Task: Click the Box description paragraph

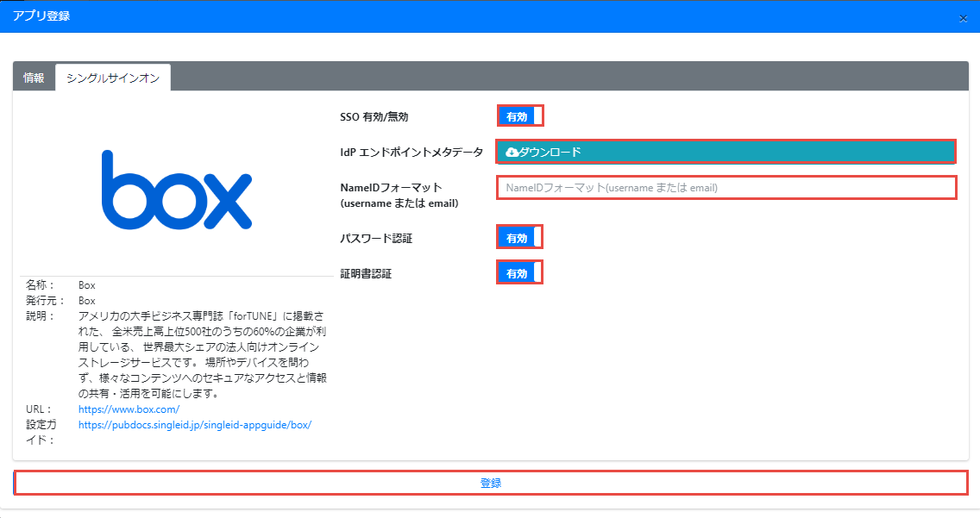Action: [x=201, y=355]
